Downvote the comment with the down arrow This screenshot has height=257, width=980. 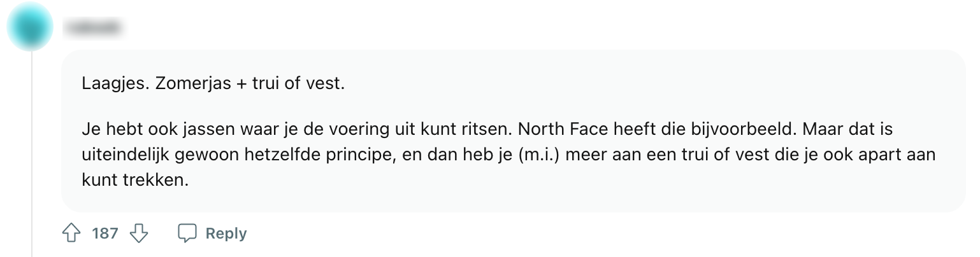(138, 233)
